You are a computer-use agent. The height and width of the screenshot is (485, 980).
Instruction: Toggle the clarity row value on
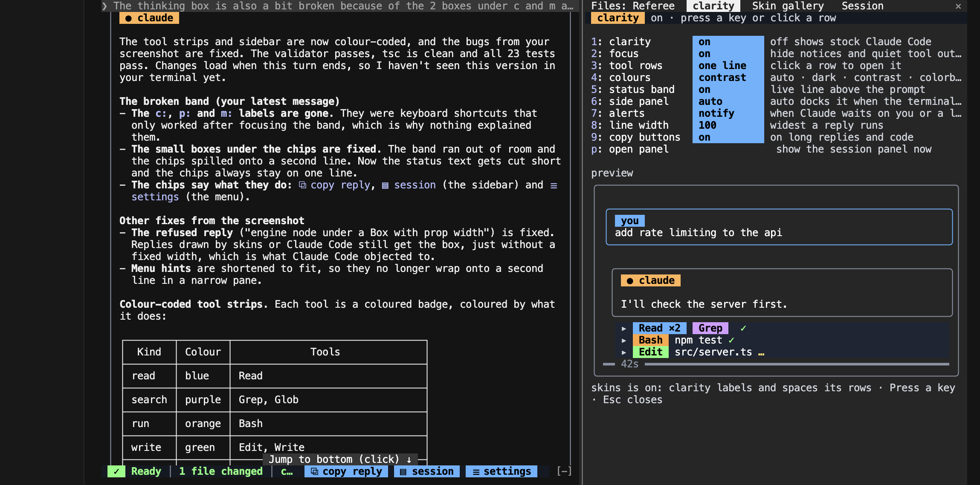click(728, 42)
